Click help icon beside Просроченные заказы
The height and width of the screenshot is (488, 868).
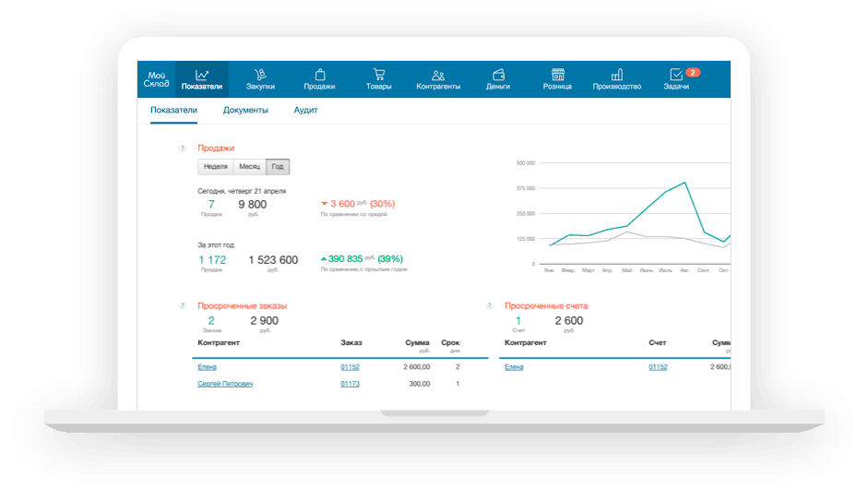click(x=182, y=305)
